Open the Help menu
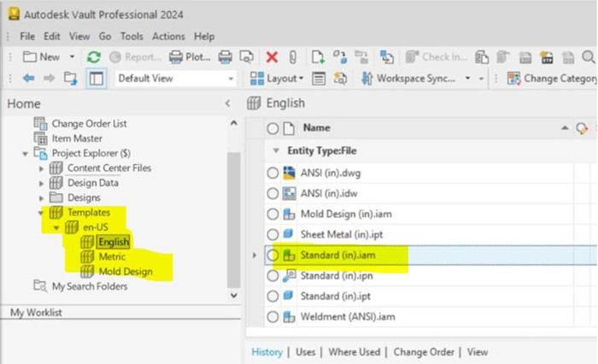The width and height of the screenshot is (598, 364). tap(204, 36)
